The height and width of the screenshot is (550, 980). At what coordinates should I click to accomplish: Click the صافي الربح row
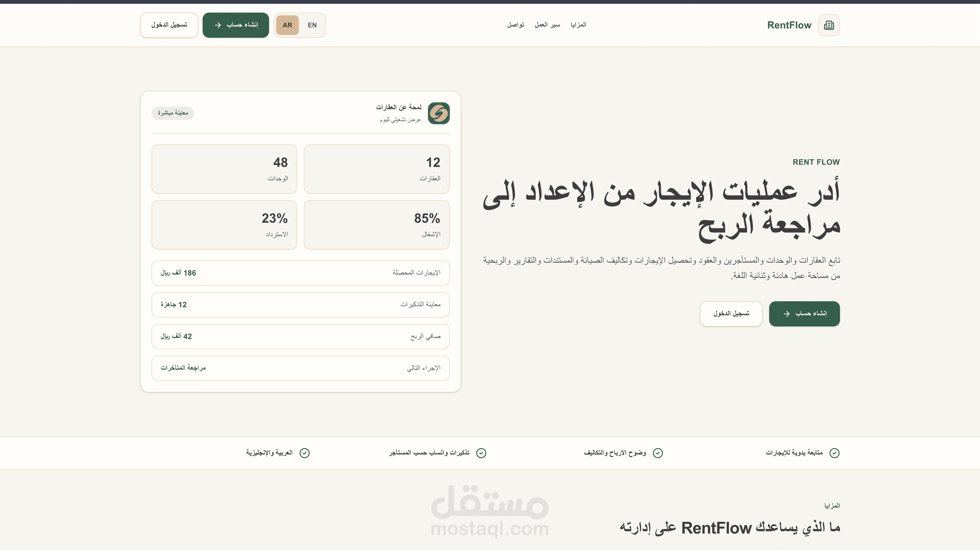point(301,337)
